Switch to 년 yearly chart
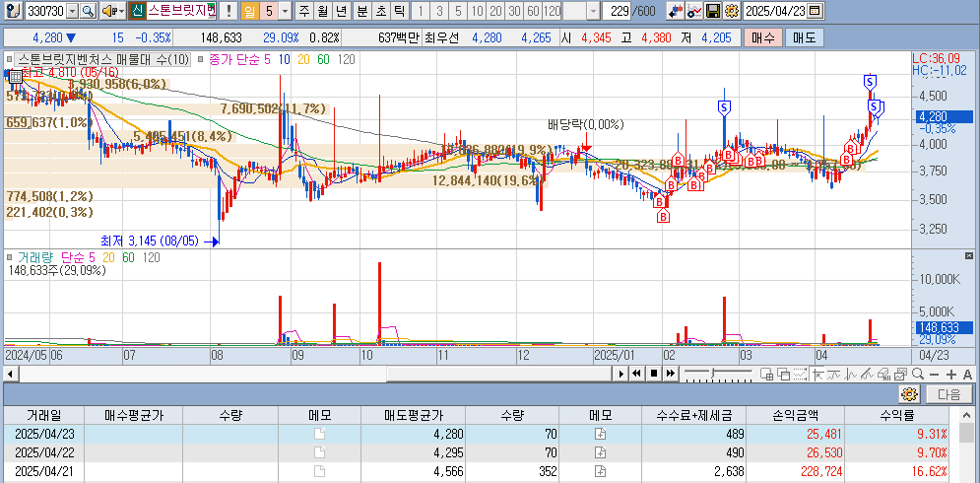980x483 pixels. click(341, 11)
